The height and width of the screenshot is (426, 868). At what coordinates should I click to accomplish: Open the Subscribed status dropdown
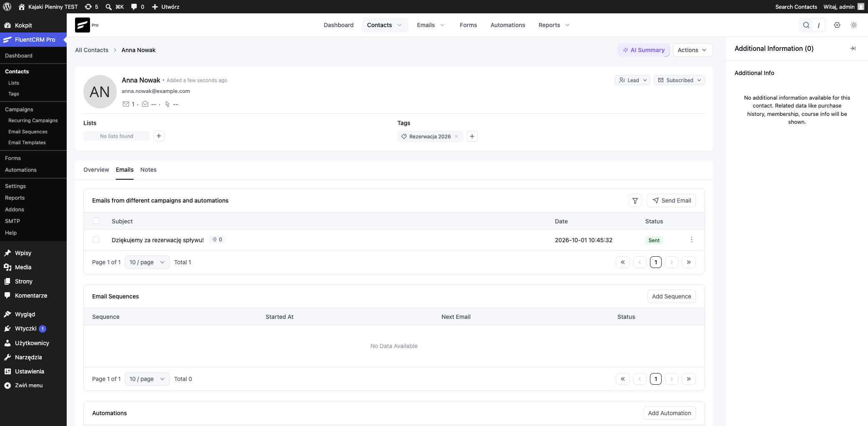(679, 80)
